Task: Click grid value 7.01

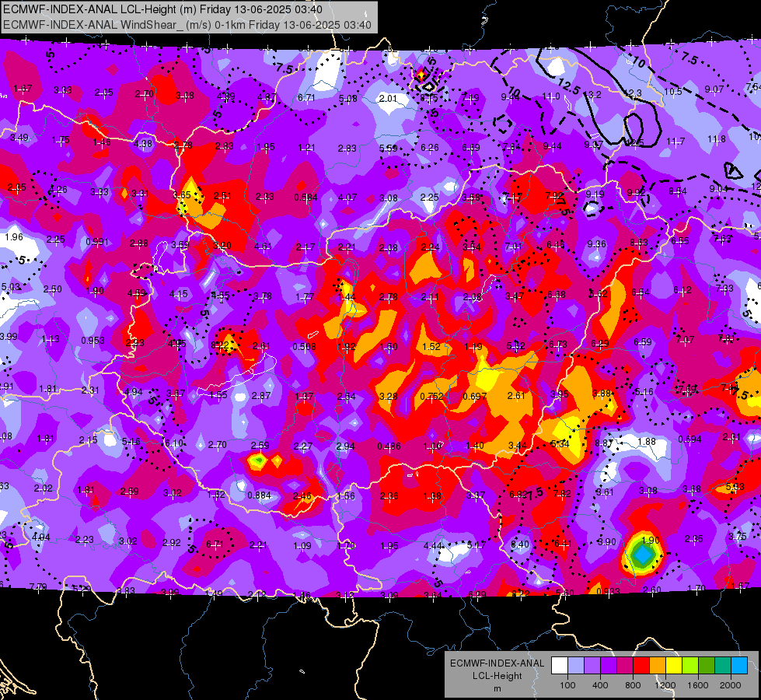Action: [514, 247]
